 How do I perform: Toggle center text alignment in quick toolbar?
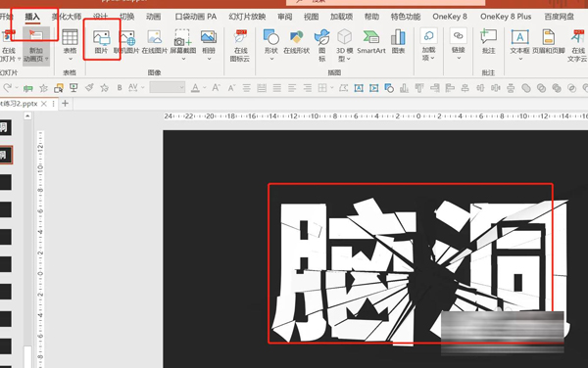[x=247, y=88]
